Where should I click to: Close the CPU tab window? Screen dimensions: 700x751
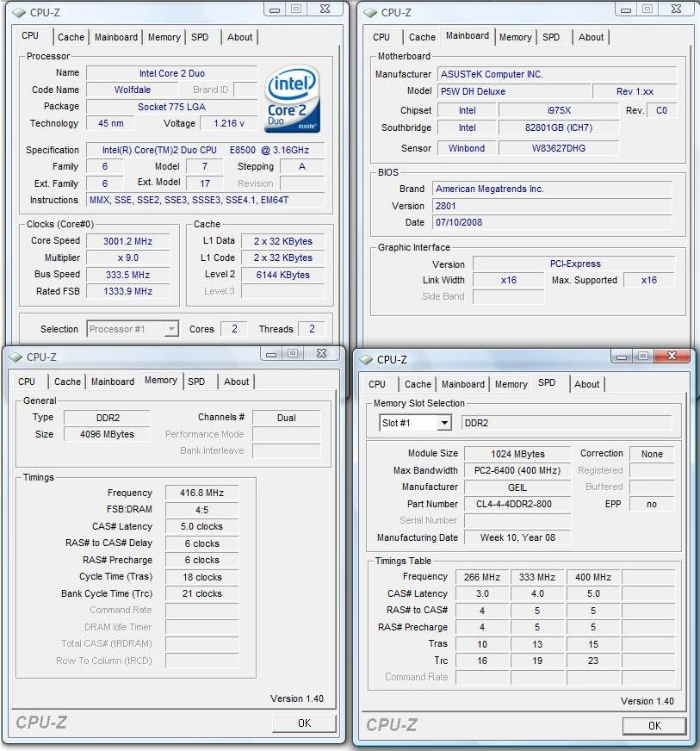[x=325, y=9]
